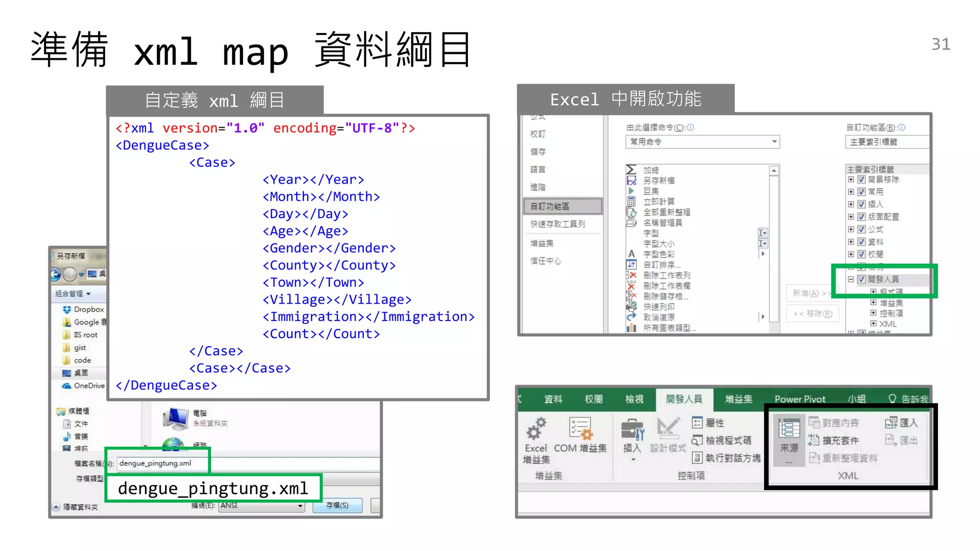Uncheck the 背景移除 tab checkbox
Viewport: 980px width, 551px height.
pyautogui.click(x=861, y=179)
